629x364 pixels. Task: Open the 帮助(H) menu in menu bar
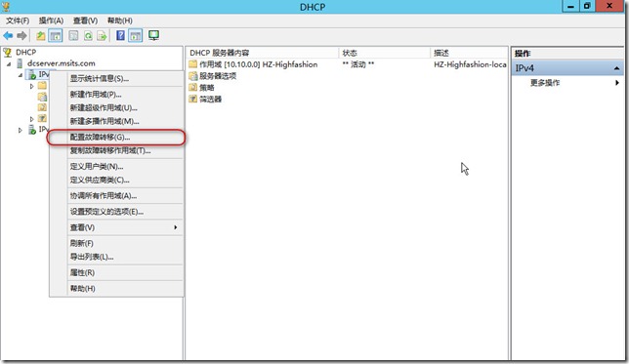pos(119,20)
